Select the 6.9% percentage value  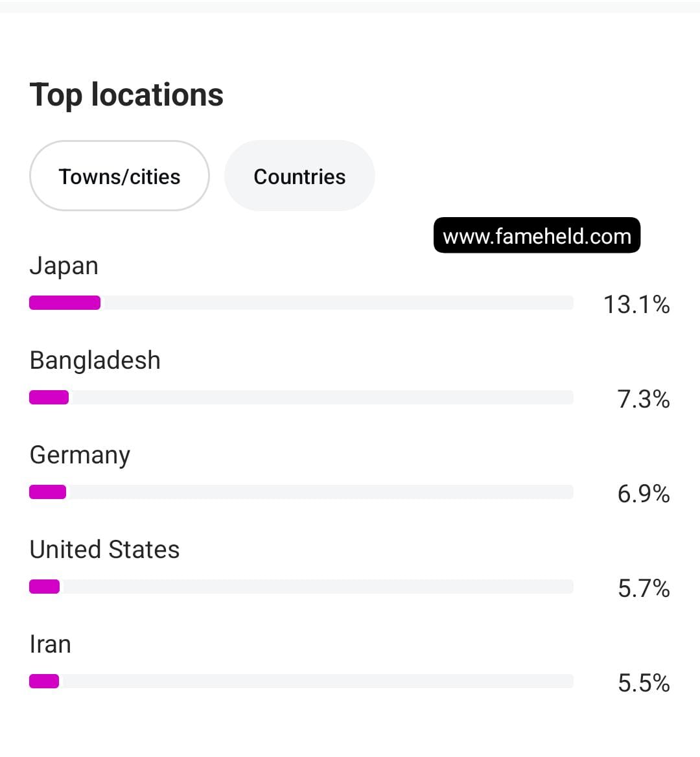click(x=643, y=493)
